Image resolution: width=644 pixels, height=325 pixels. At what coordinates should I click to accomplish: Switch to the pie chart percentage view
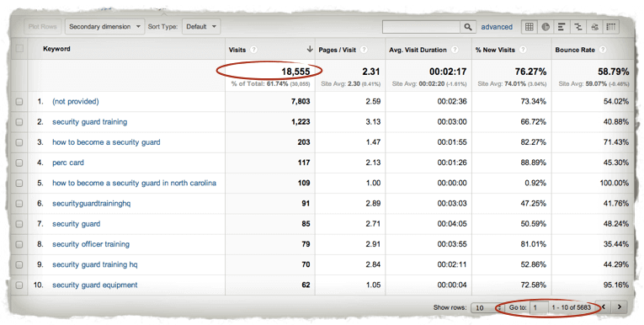pos(546,27)
